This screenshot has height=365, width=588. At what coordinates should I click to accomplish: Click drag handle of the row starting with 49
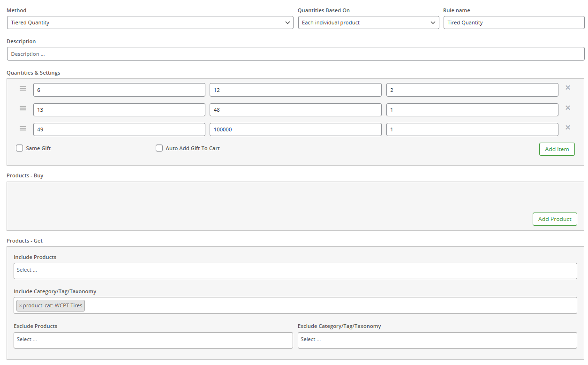point(23,128)
